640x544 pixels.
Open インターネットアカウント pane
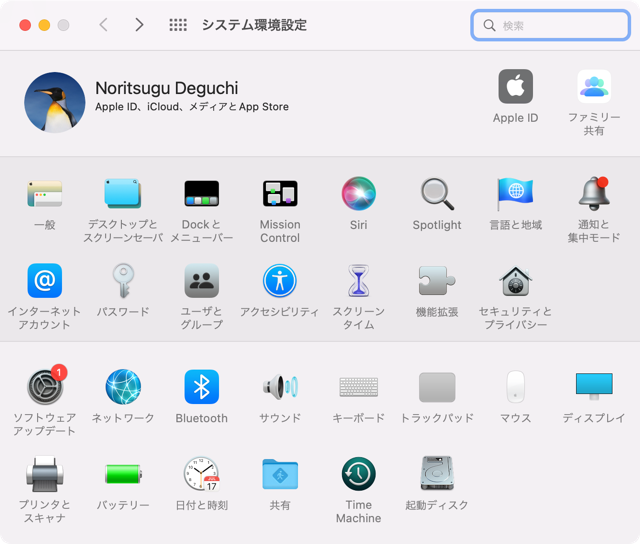click(x=44, y=281)
